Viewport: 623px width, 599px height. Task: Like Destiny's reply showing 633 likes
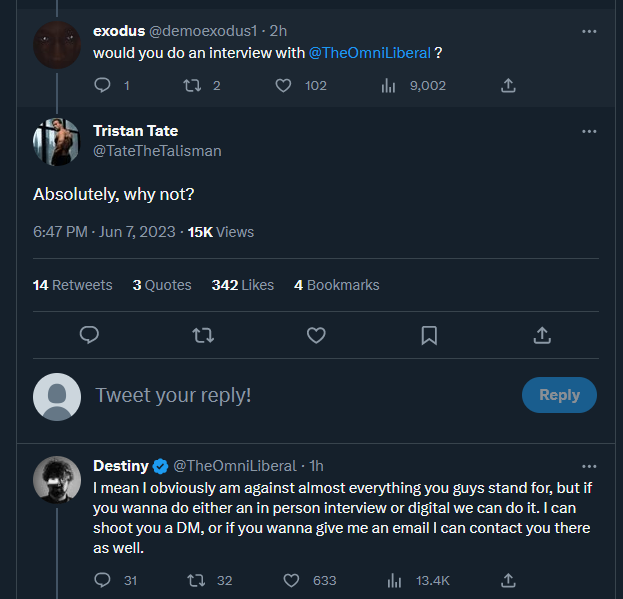click(x=291, y=580)
